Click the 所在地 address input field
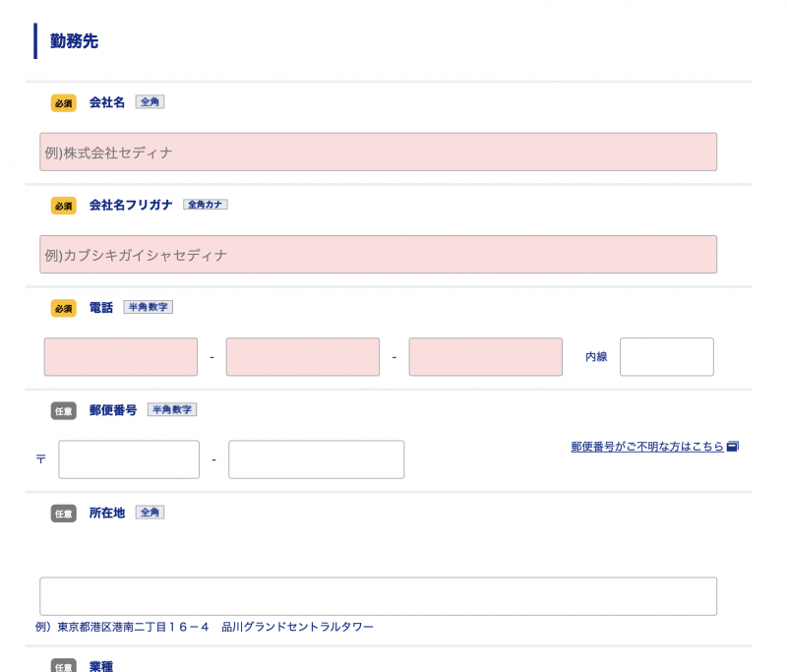The width and height of the screenshot is (787, 672). [378, 596]
